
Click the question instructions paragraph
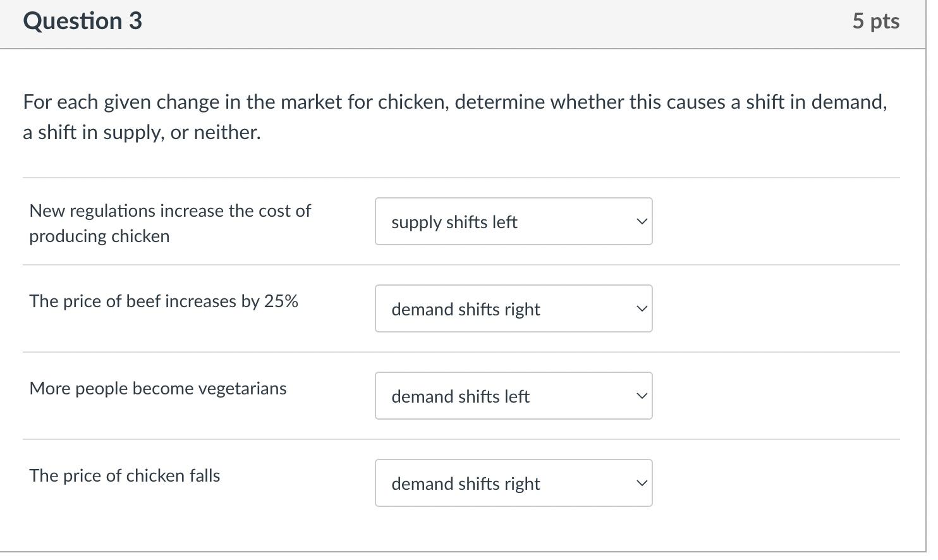[x=454, y=116]
